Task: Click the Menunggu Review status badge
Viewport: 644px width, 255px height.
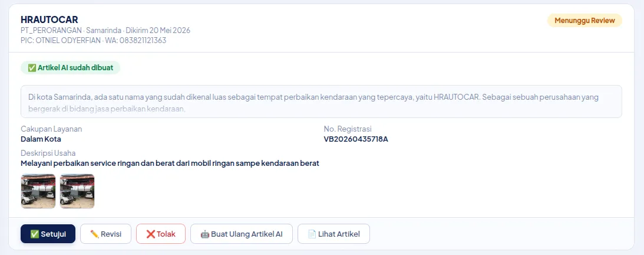Action: tap(584, 21)
